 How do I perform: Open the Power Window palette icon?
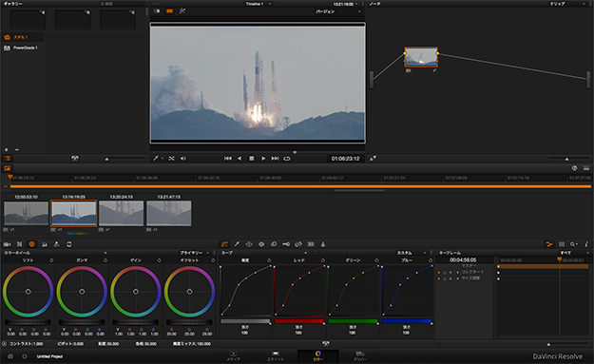click(249, 244)
